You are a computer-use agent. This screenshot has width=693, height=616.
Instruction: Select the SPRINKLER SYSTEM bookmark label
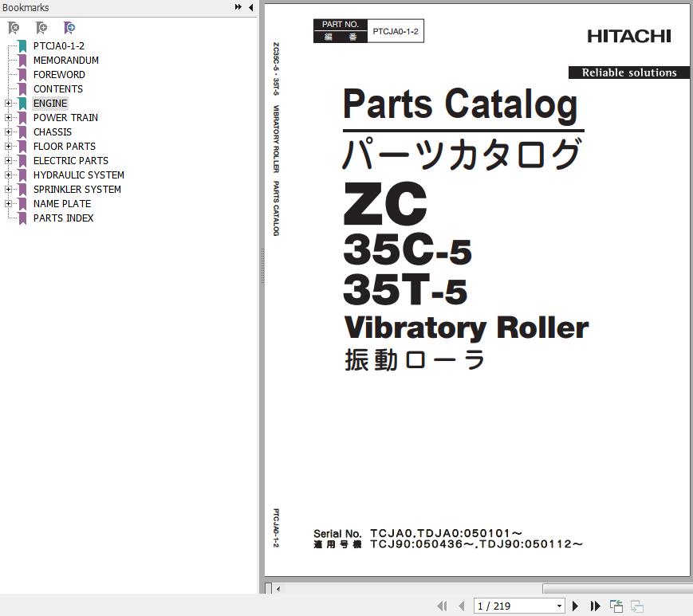click(77, 190)
